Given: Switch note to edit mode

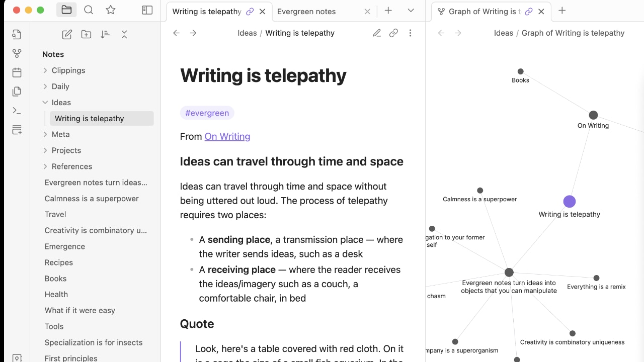Looking at the screenshot, I should (377, 33).
